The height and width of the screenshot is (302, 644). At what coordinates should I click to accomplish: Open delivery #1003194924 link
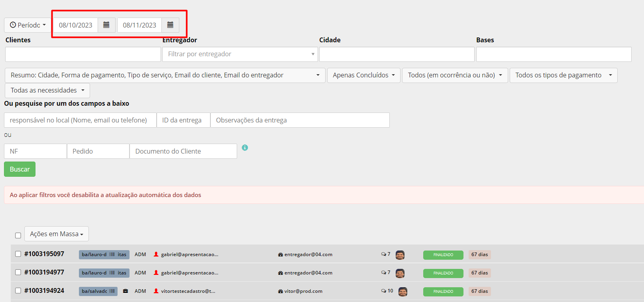[44, 290]
